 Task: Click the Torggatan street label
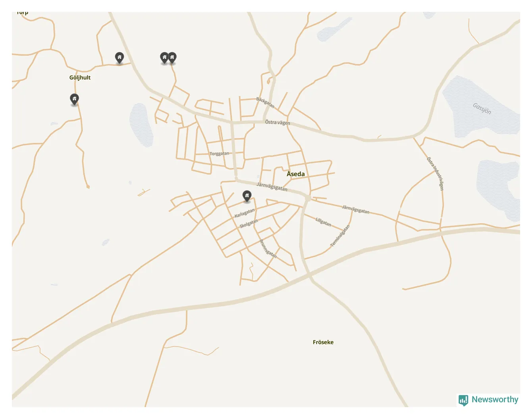[219, 154]
